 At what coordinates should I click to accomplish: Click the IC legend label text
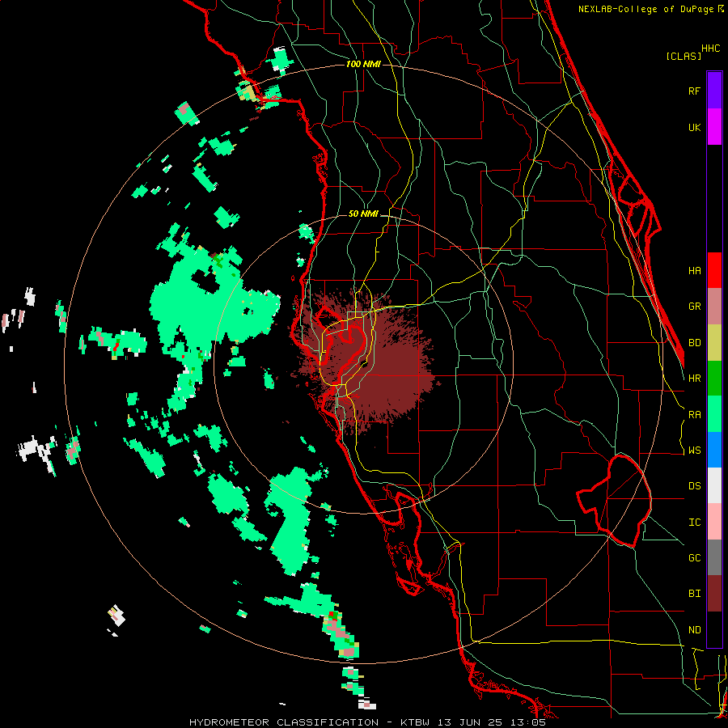(x=694, y=523)
